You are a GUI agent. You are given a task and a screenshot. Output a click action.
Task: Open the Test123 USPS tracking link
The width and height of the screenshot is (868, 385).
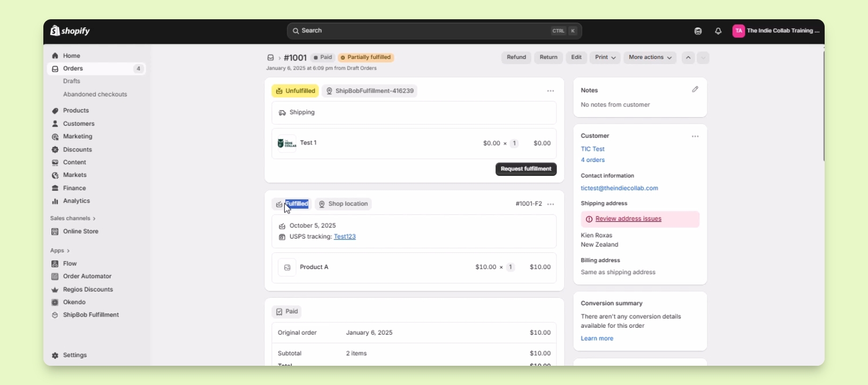tap(345, 237)
